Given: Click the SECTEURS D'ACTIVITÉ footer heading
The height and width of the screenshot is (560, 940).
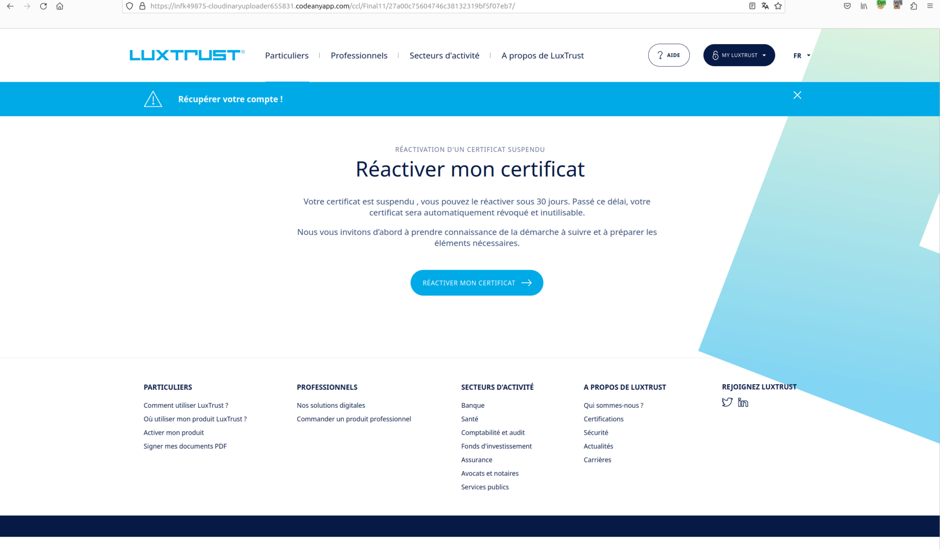Looking at the screenshot, I should 497,387.
